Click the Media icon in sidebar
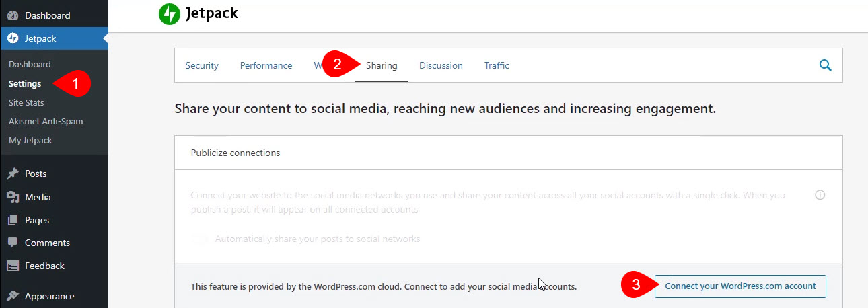Screen dimensions: 868x308 coord(13,197)
